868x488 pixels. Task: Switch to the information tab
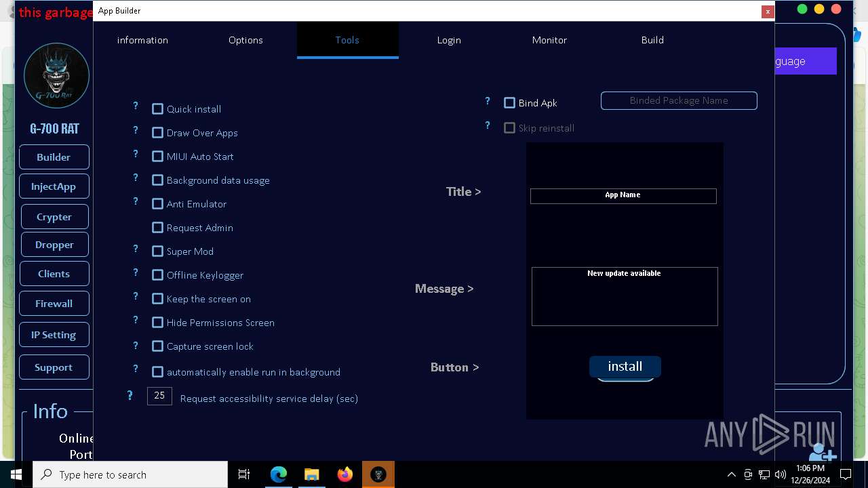click(x=142, y=40)
